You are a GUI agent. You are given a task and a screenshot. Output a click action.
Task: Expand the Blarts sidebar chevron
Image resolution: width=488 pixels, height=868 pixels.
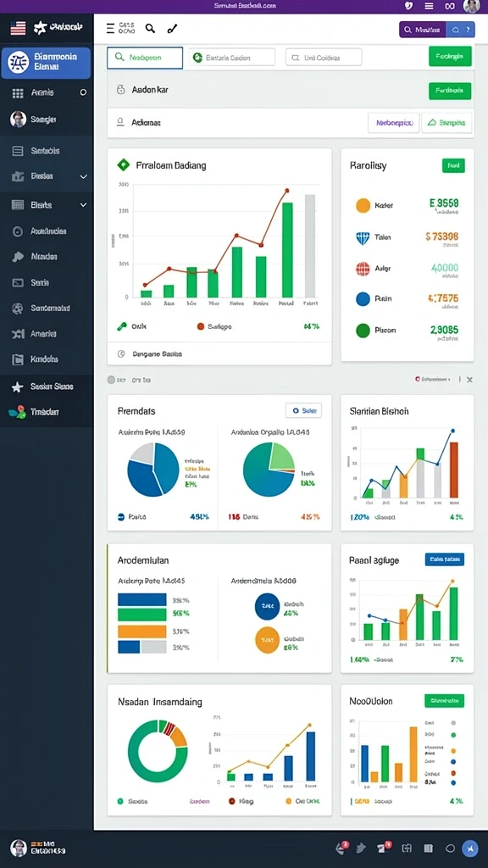click(84, 205)
